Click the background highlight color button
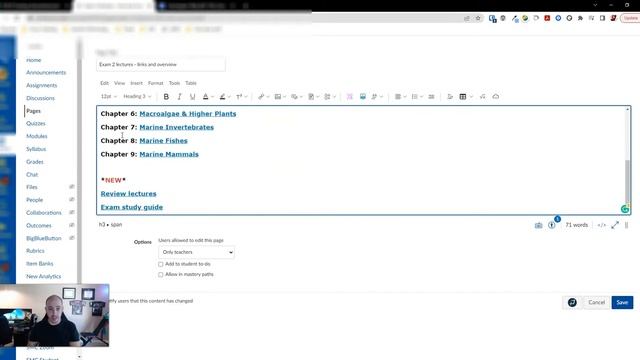The height and width of the screenshot is (360, 640). (x=222, y=97)
